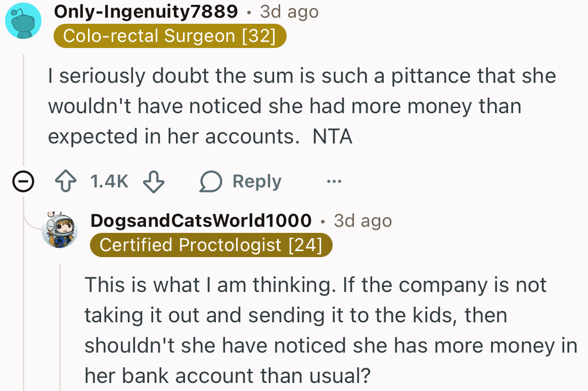Click the 3d ago timestamp on the top comment
The height and width of the screenshot is (391, 588).
click(288, 11)
